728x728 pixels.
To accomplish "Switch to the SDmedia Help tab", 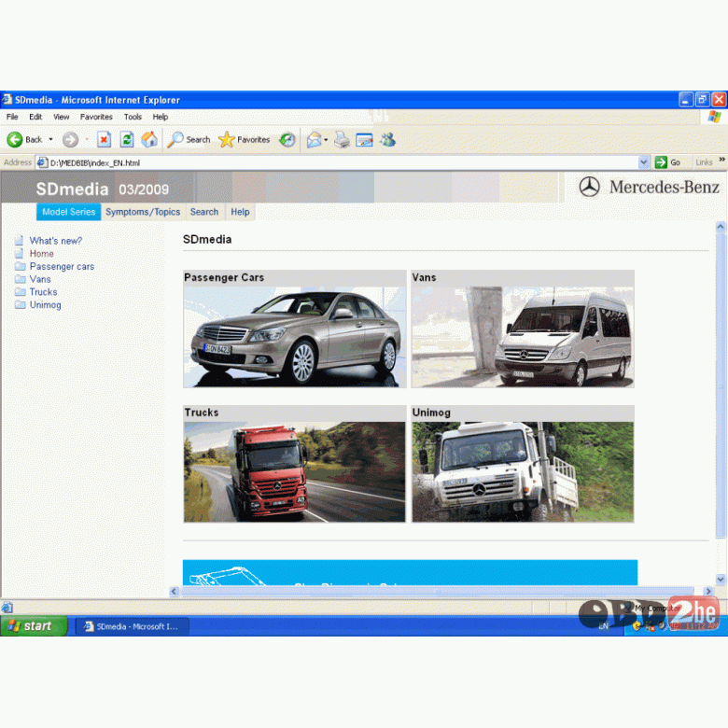I will pyautogui.click(x=240, y=212).
